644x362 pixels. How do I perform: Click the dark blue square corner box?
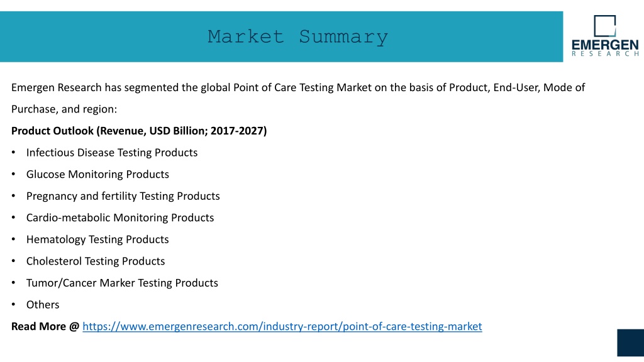[630, 343]
